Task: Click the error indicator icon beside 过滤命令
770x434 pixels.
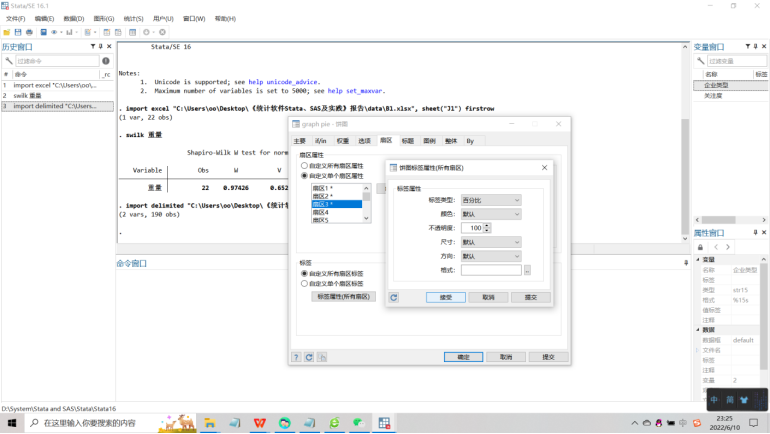Action: point(106,61)
